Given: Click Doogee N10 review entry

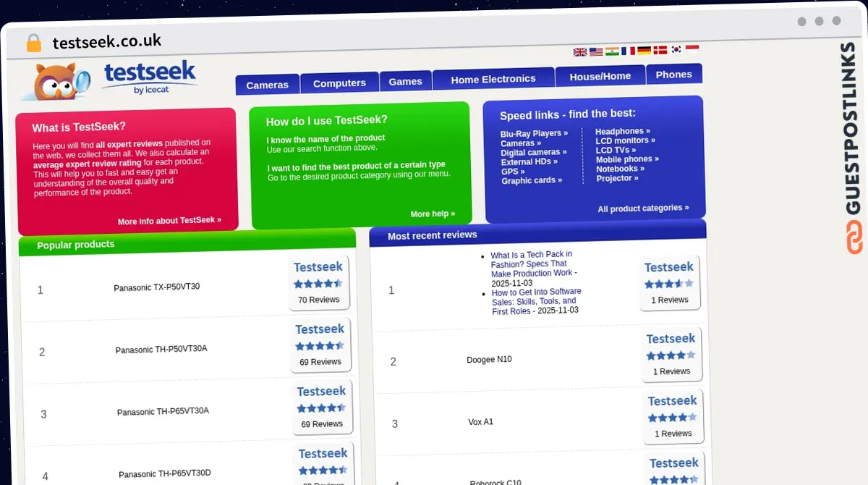Looking at the screenshot, I should coord(489,359).
